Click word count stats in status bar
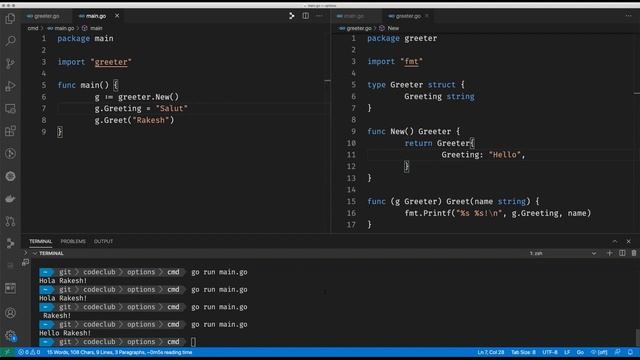 click(119, 352)
